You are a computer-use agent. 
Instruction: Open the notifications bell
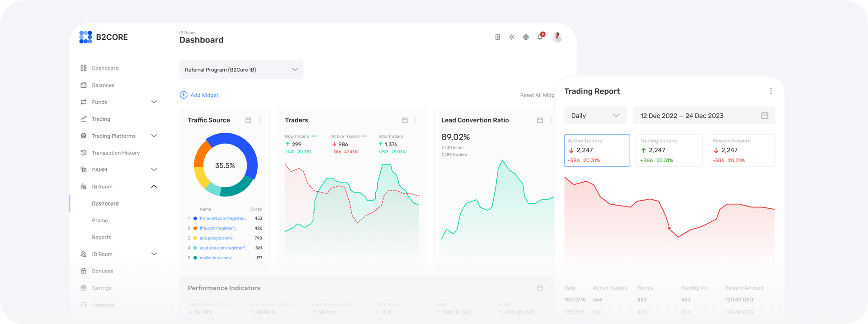click(x=540, y=37)
